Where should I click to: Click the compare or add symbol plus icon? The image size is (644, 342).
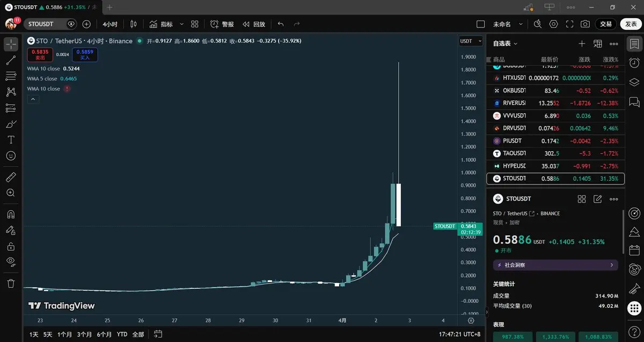(86, 24)
